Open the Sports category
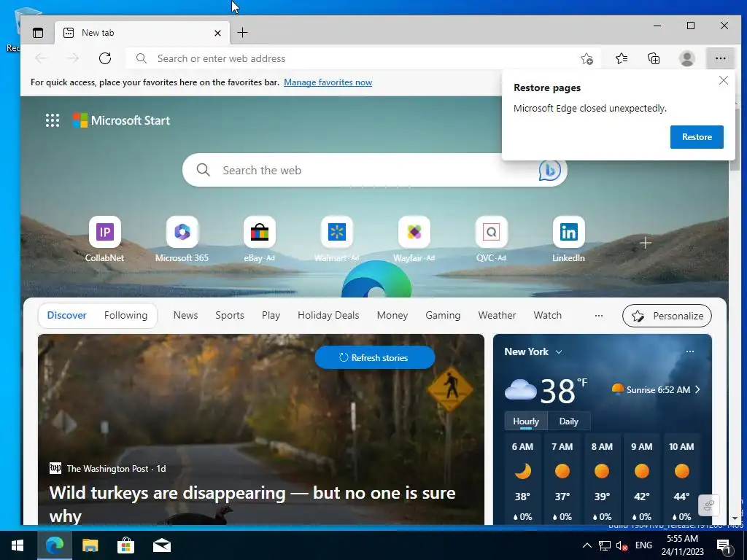 [230, 315]
